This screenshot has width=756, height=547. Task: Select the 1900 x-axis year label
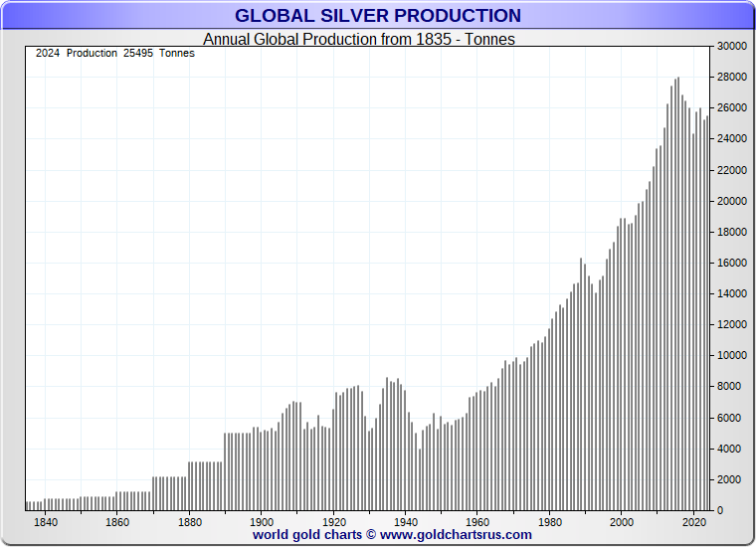[x=262, y=522]
